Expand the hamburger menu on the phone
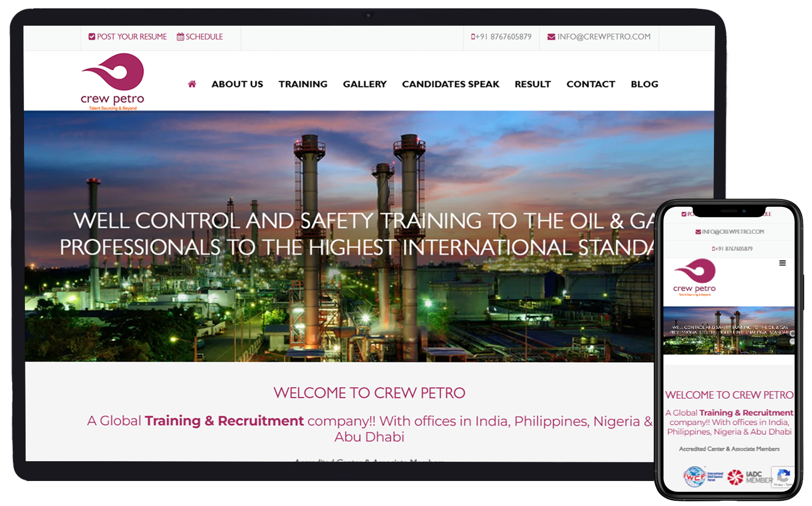The image size is (812, 506). point(782,263)
